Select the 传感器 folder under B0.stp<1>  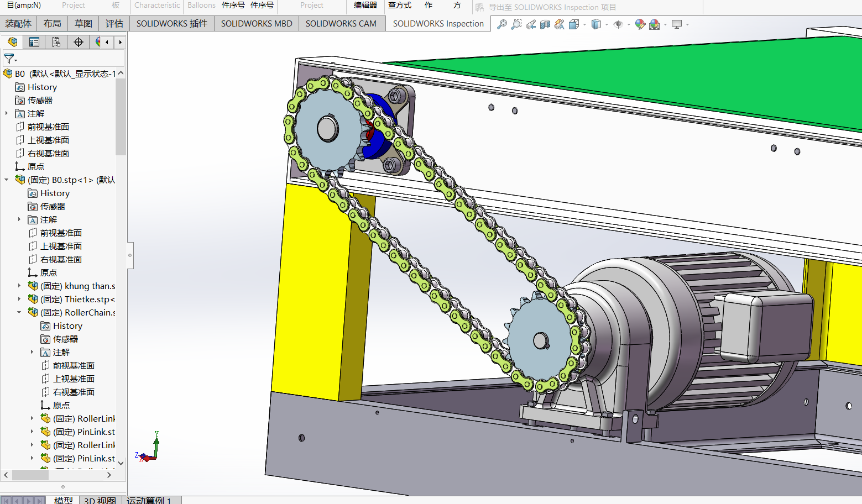[x=47, y=206]
